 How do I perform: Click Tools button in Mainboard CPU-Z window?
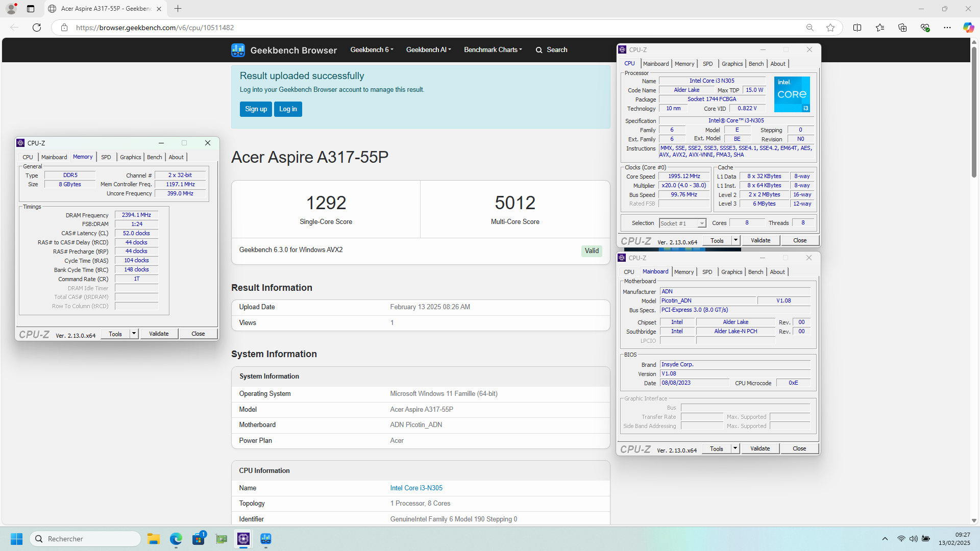(x=717, y=448)
